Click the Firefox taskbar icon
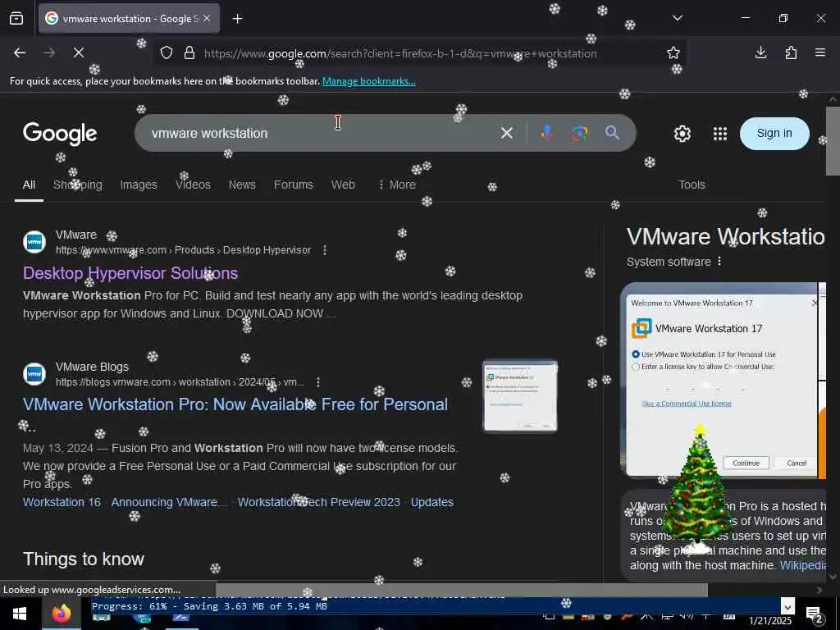This screenshot has height=630, width=840. tap(61, 614)
